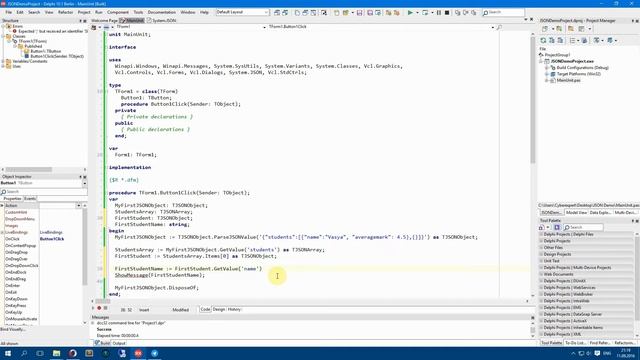Click the save desktop layout icon beside Default Layout

coord(277,13)
